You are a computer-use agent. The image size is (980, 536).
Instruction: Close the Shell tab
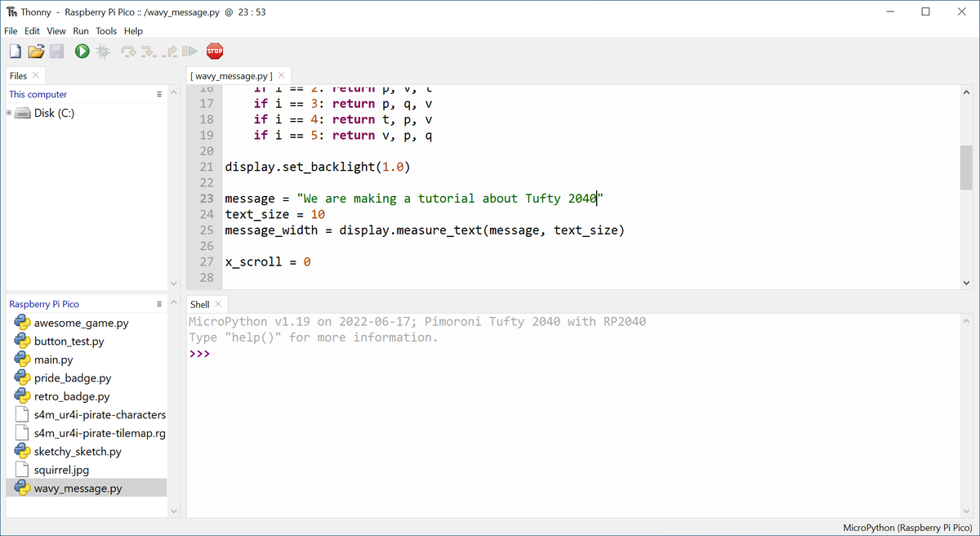(217, 303)
